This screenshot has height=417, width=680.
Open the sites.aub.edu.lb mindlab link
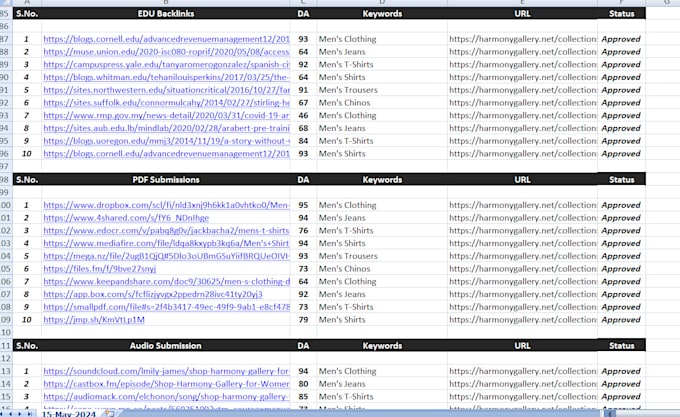click(x=166, y=128)
